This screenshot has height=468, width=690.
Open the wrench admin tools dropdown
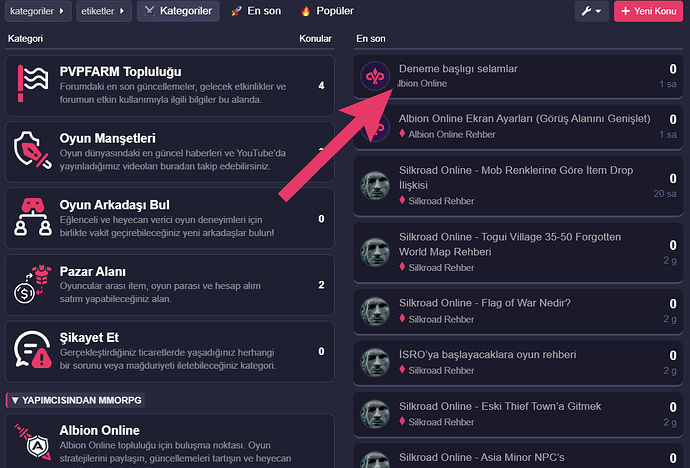[591, 11]
